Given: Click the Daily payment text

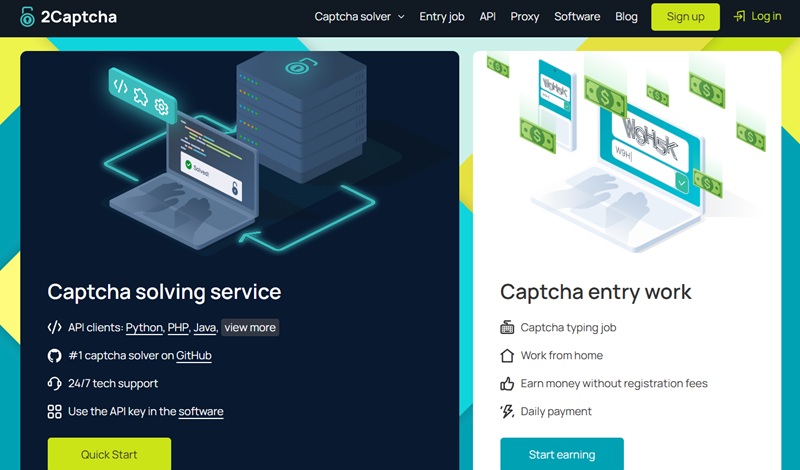Looking at the screenshot, I should tap(556, 412).
